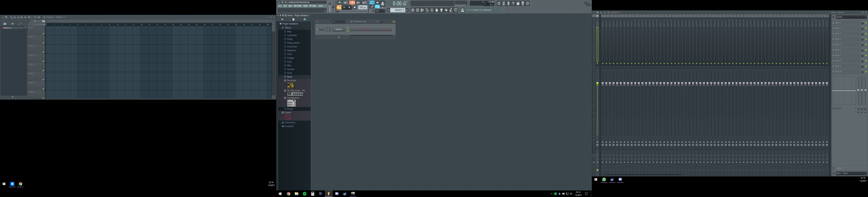Expand the Distortion folder in plugin database
This screenshot has width=868, height=197.
(x=292, y=46)
